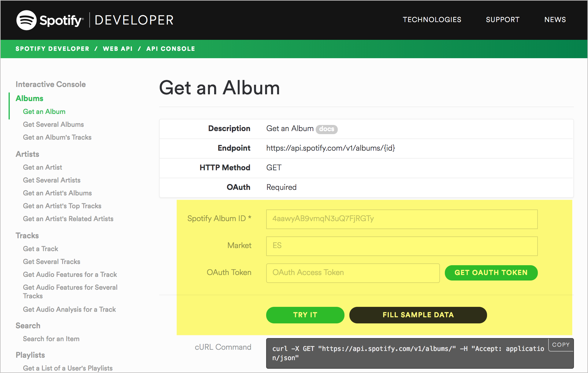Go to Spotify Developer breadcrumb
588x373 pixels.
tap(52, 49)
